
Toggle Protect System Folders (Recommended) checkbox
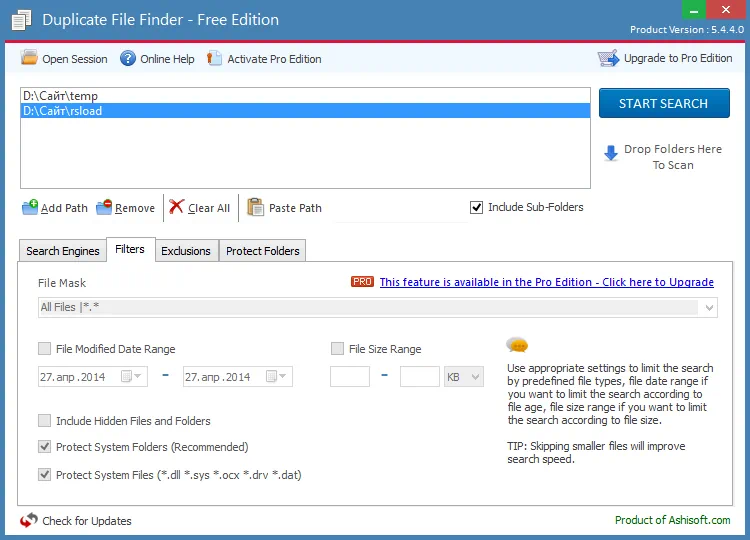click(44, 447)
